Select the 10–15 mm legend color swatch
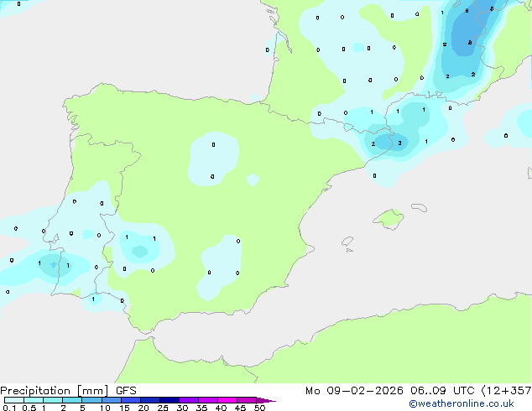Screen dimensions: 532x411 (x=112, y=400)
